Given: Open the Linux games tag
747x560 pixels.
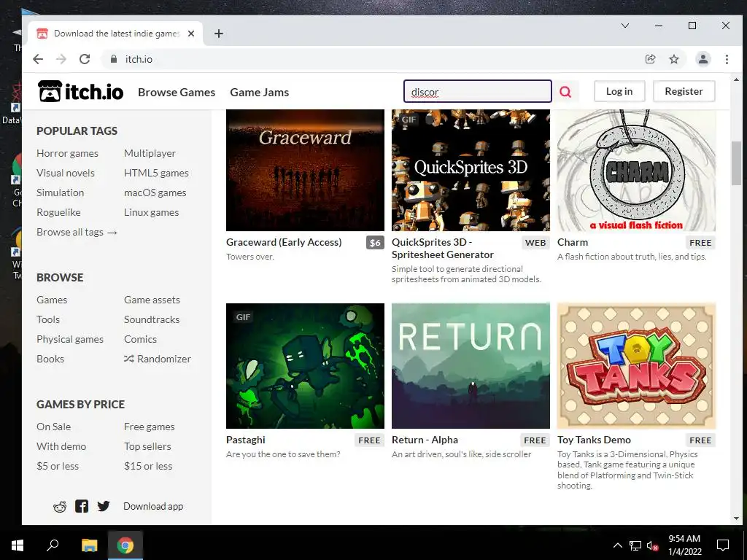Looking at the screenshot, I should [x=152, y=212].
